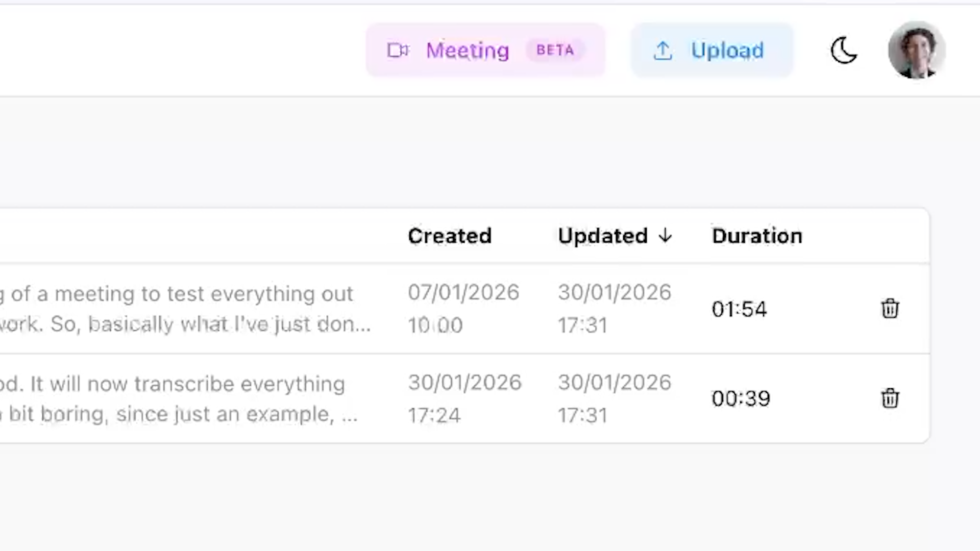The width and height of the screenshot is (980, 551).
Task: Delete the 01:54 duration recording
Action: [890, 309]
